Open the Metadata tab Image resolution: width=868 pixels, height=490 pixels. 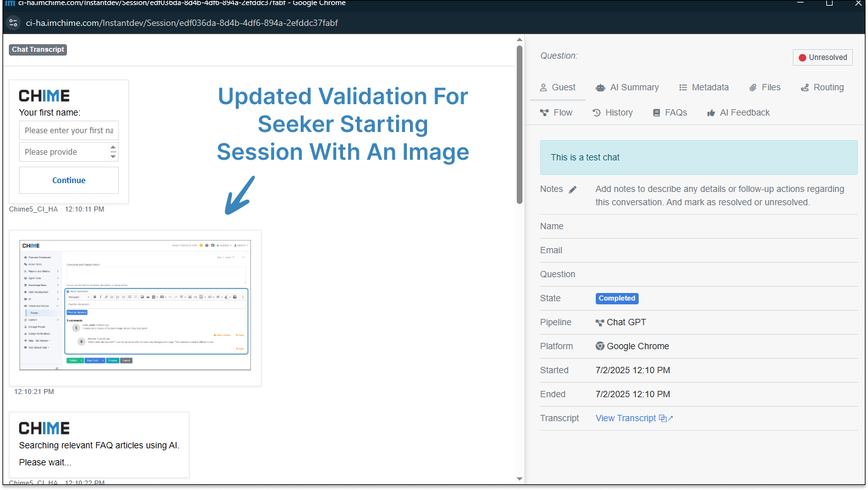click(704, 87)
